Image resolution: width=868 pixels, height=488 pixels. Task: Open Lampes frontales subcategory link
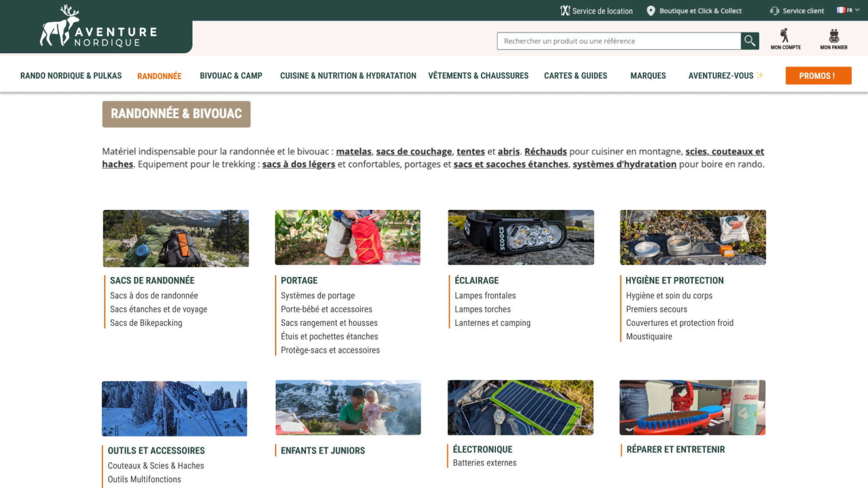click(485, 296)
